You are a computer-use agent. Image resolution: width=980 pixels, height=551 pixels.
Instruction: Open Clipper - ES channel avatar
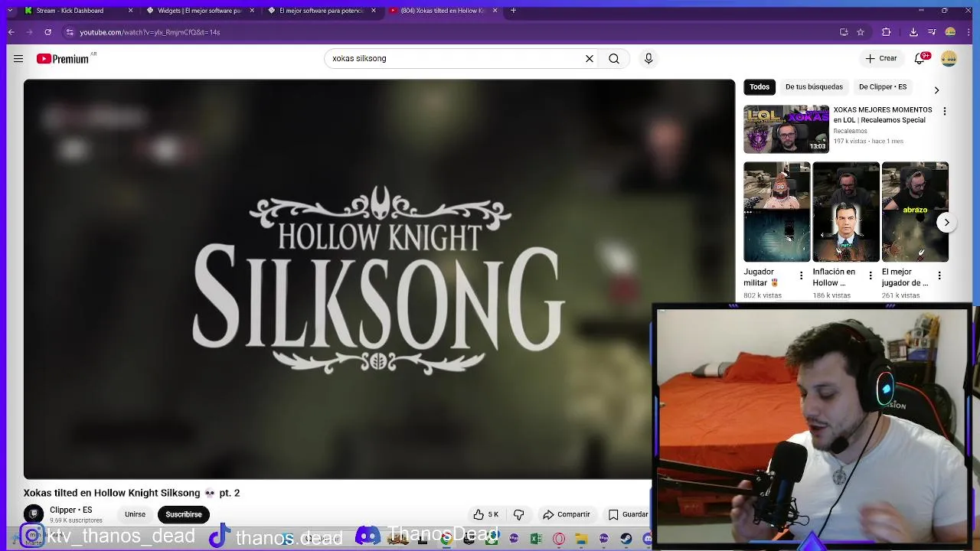(x=34, y=514)
